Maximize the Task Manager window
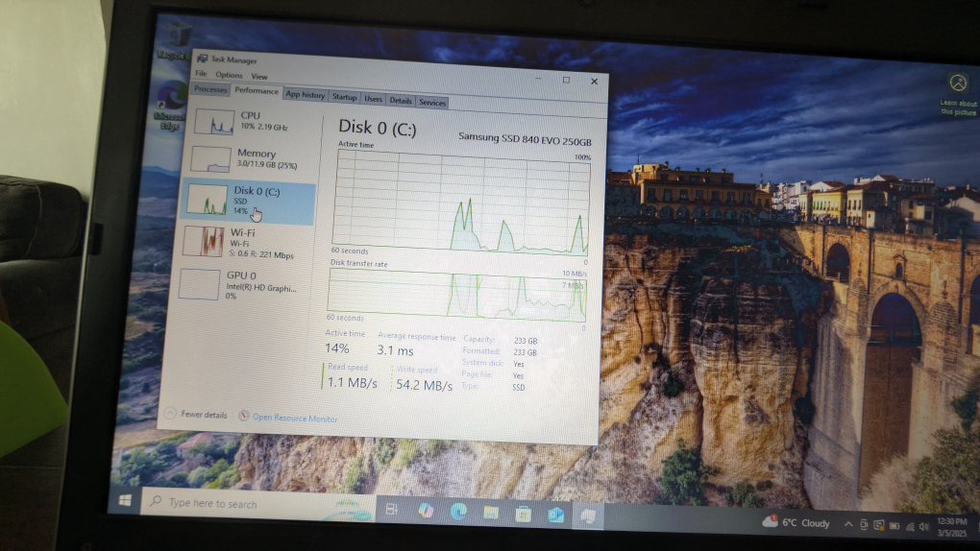This screenshot has height=551, width=980. [x=566, y=80]
